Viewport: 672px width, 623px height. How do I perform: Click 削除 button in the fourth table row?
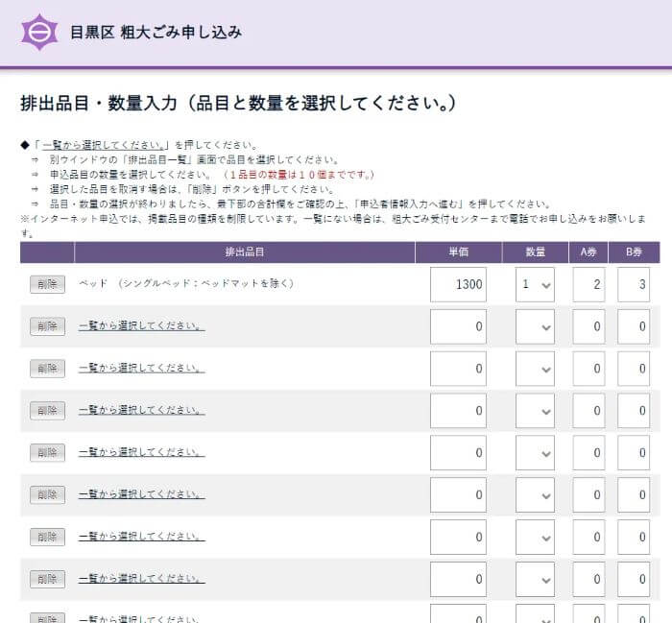[x=48, y=411]
